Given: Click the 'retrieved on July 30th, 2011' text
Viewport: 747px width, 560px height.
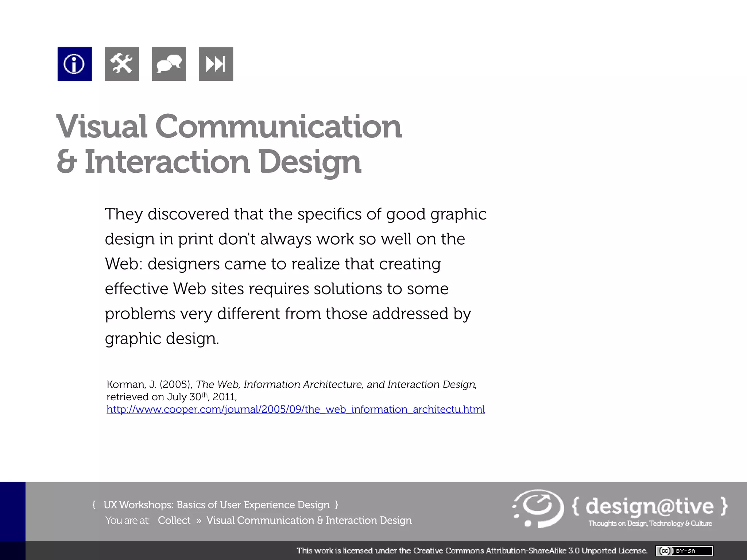Looking at the screenshot, I should [171, 397].
